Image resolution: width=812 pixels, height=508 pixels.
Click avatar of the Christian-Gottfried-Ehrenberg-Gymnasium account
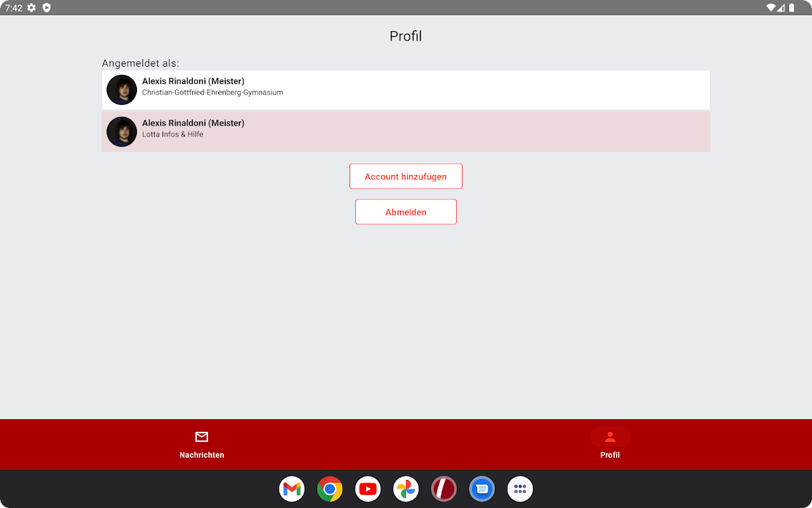(122, 90)
